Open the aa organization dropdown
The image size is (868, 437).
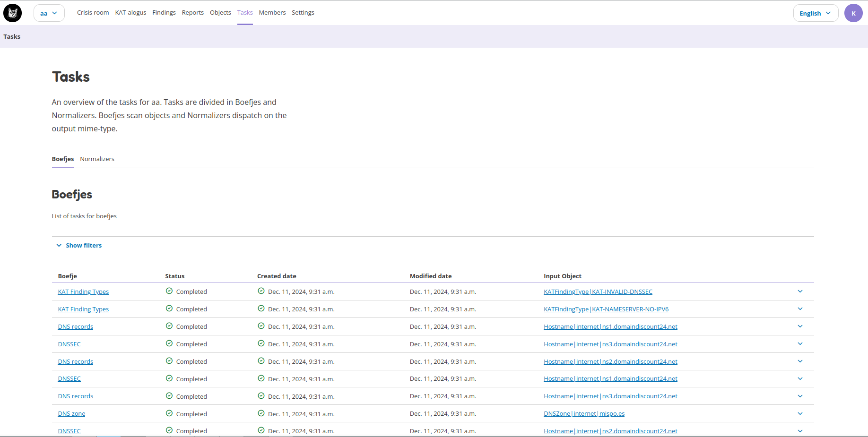pyautogui.click(x=49, y=13)
